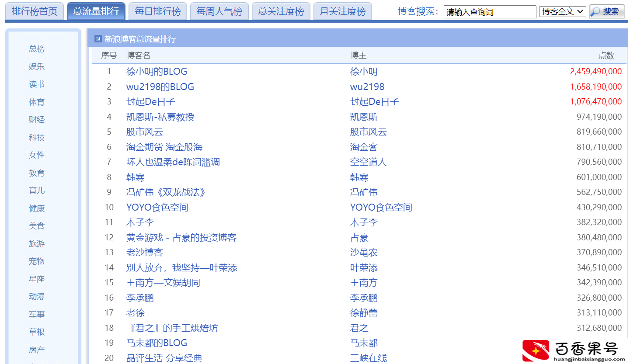The width and height of the screenshot is (630, 364).
Task: View blogger 三峡在线 profile
Action: (369, 358)
